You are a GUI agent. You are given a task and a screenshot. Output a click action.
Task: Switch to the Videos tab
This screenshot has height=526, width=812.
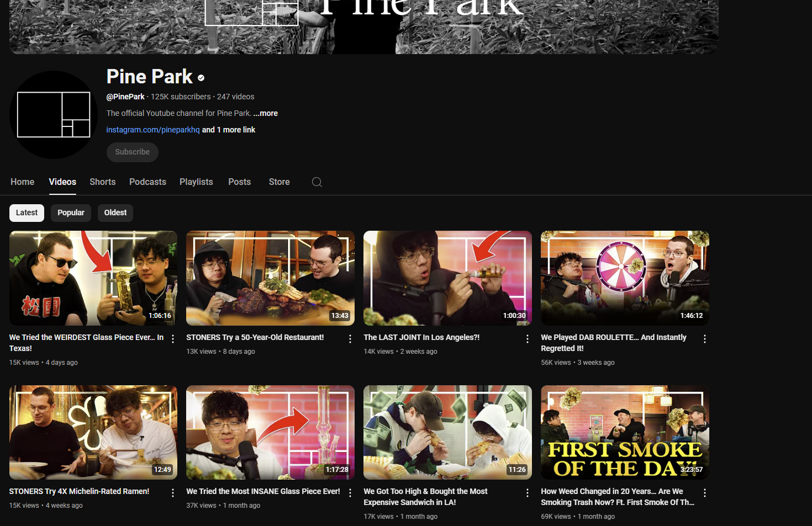(x=62, y=182)
